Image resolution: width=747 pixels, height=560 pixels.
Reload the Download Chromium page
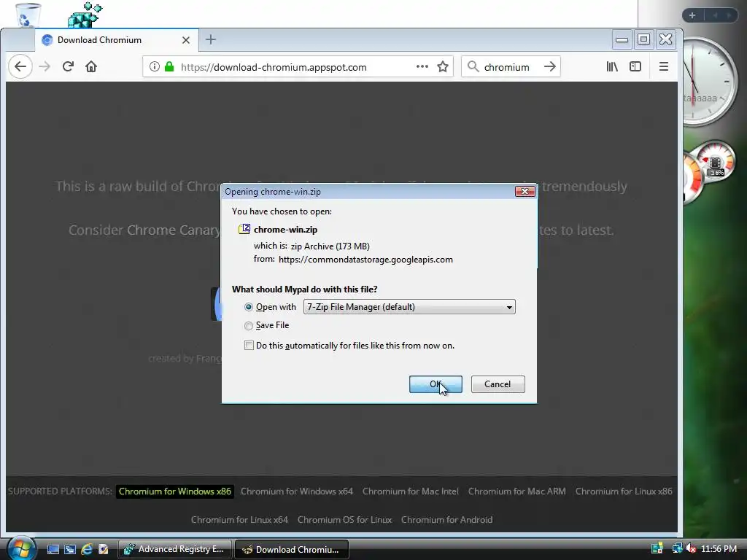[68, 66]
